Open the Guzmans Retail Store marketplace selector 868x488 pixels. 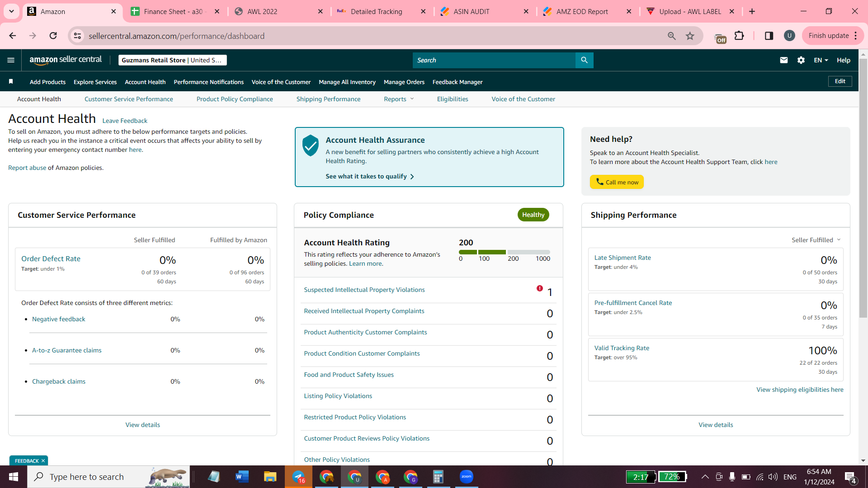[172, 60]
